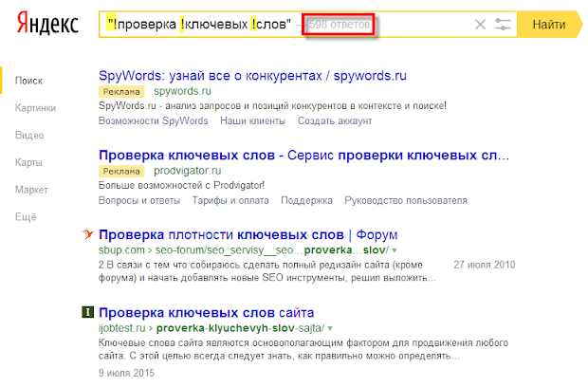Screen dimensions: 588x387
Task: Open Руководство пользователя sitelink
Action: pos(406,201)
